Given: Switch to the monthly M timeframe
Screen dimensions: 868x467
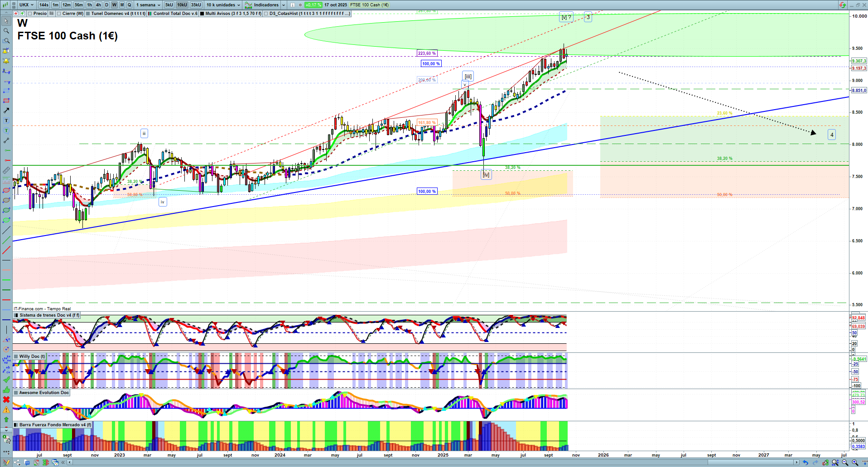Looking at the screenshot, I should click(122, 5).
